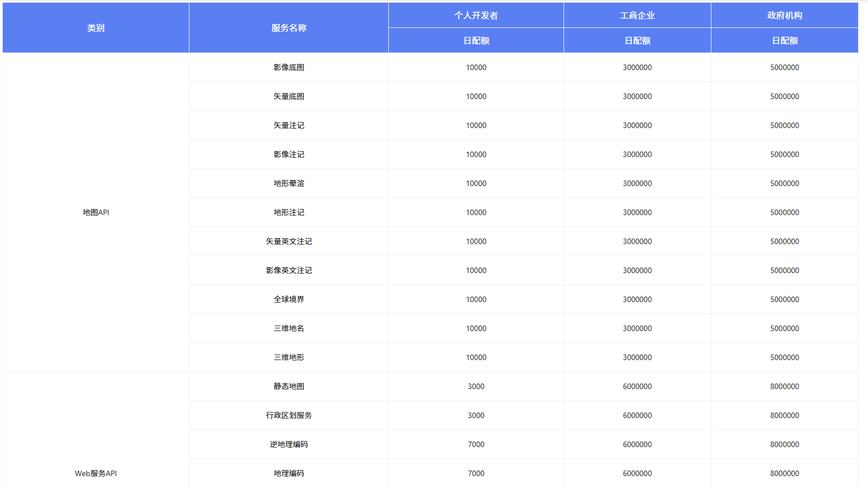Select the 政府机构 header cell
The height and width of the screenshot is (487, 868).
pyautogui.click(x=784, y=15)
